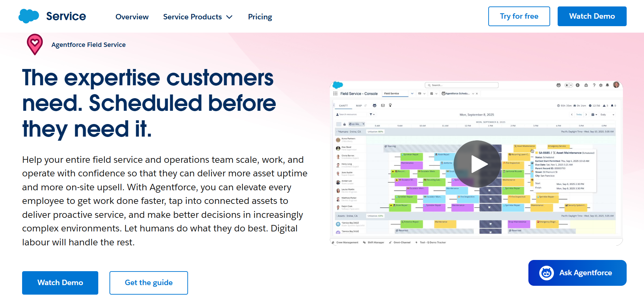Viewport: 644px width, 297px height.
Task: Click the Salesforce cloud logo in header
Action: 29,16
